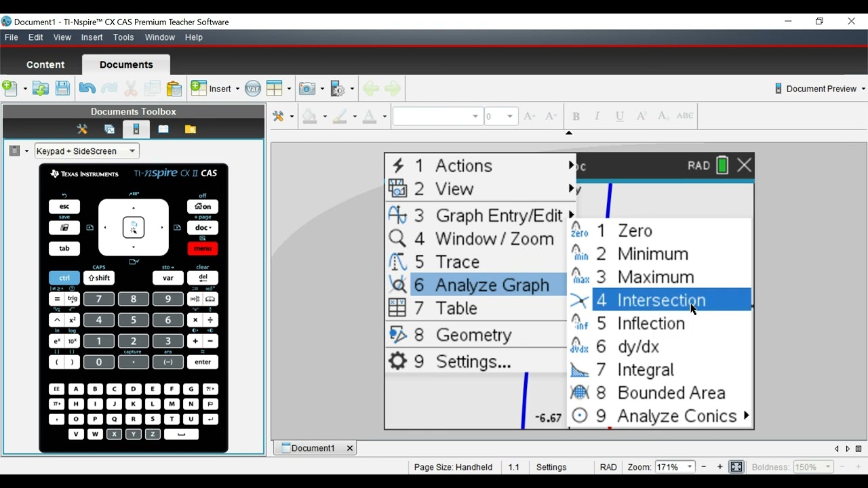Click the handheld settings refresh icon

click(338, 88)
